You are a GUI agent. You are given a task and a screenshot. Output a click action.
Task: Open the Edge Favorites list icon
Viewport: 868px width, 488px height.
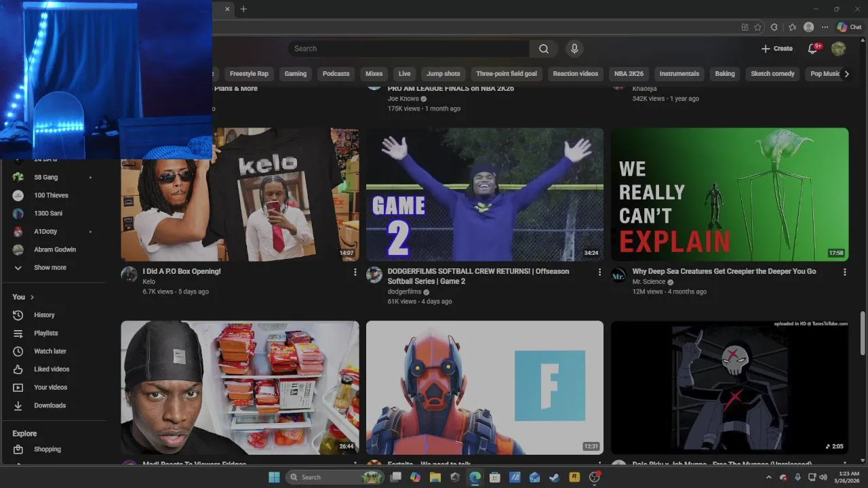792,27
